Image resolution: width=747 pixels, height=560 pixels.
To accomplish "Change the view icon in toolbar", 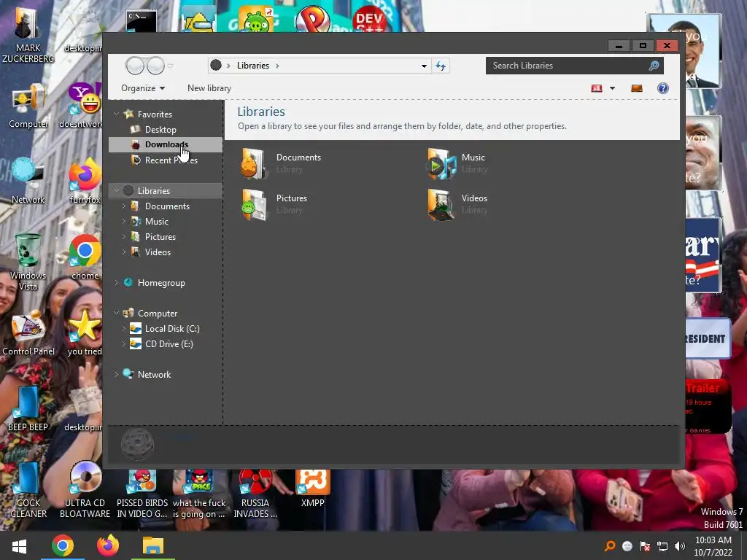I will point(597,88).
